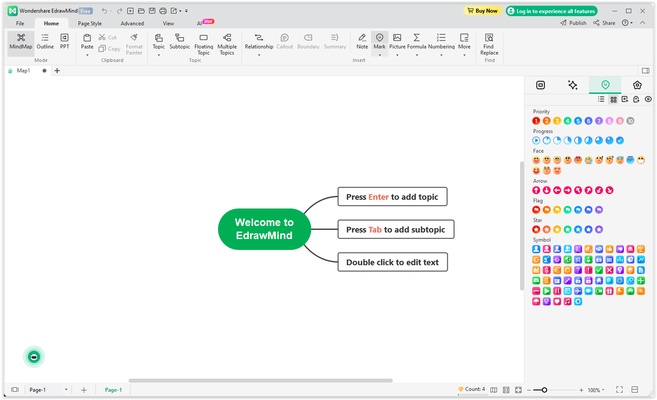Expand Relationship dropdown arrow

click(x=259, y=55)
